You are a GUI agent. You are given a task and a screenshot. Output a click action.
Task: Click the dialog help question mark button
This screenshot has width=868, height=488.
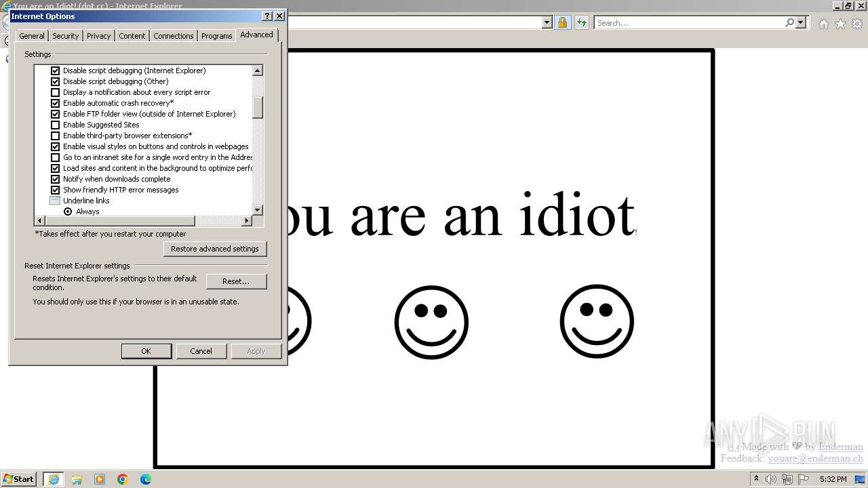click(267, 16)
